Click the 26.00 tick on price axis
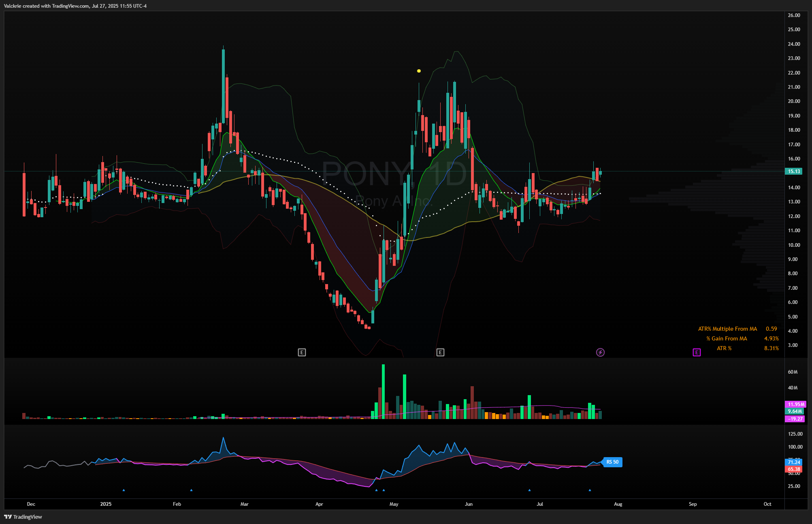 [x=794, y=15]
